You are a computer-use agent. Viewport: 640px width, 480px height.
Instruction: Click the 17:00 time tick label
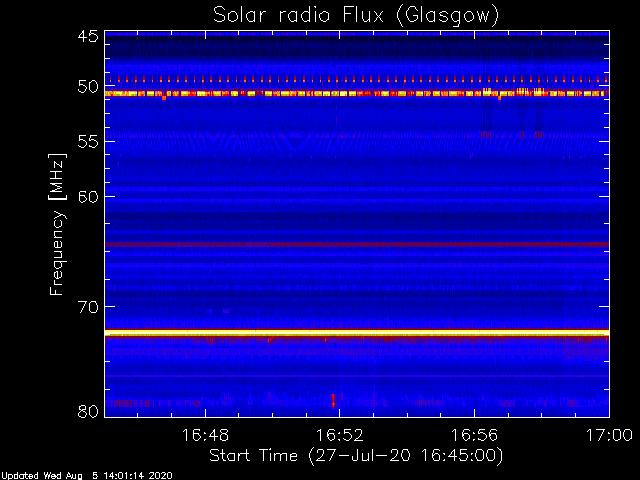tap(609, 435)
